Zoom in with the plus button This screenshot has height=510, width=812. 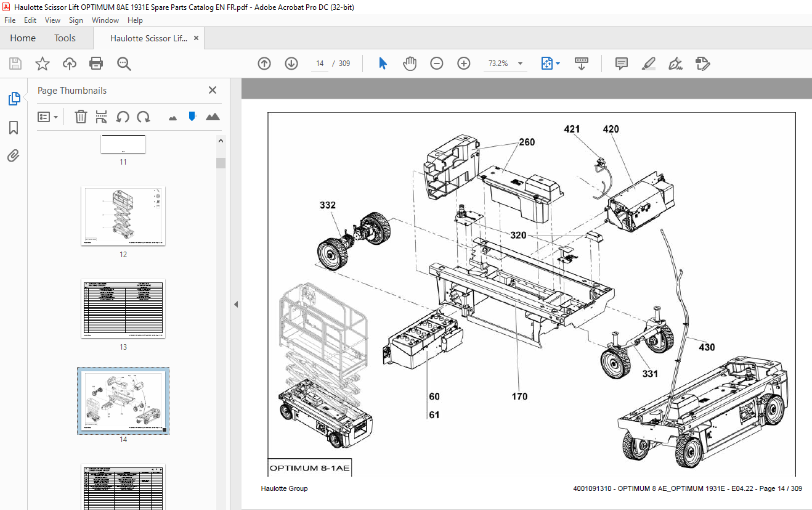(x=464, y=64)
